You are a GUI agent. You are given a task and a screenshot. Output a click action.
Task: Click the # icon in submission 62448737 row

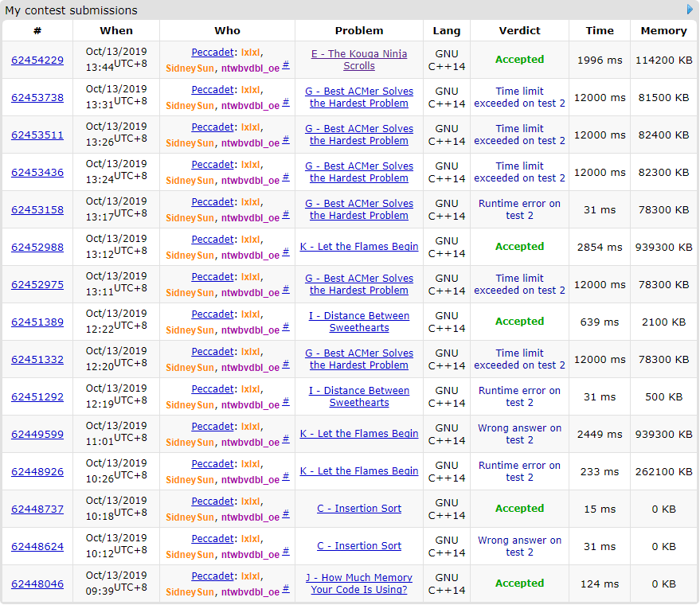(x=286, y=514)
